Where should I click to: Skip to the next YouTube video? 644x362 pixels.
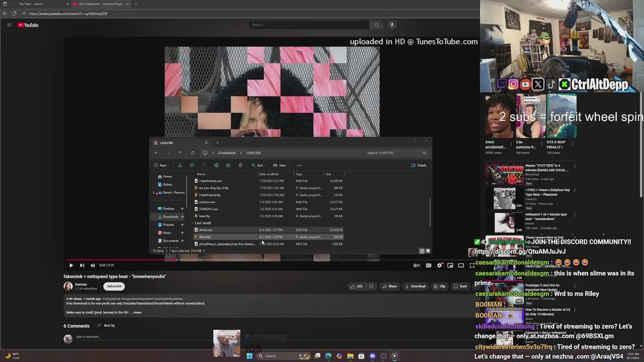pyautogui.click(x=82, y=265)
